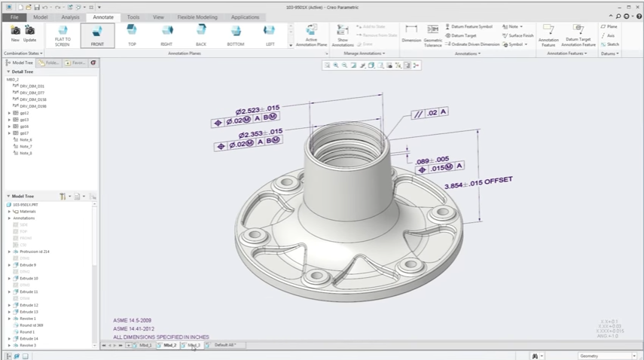Click the Surface Finish button
Screen dimensions: 644x360
[x=519, y=35]
